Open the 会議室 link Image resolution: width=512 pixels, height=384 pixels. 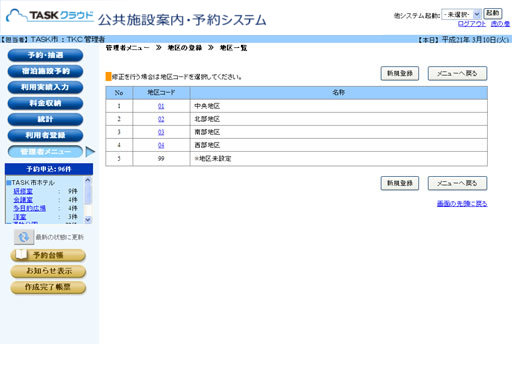point(23,200)
